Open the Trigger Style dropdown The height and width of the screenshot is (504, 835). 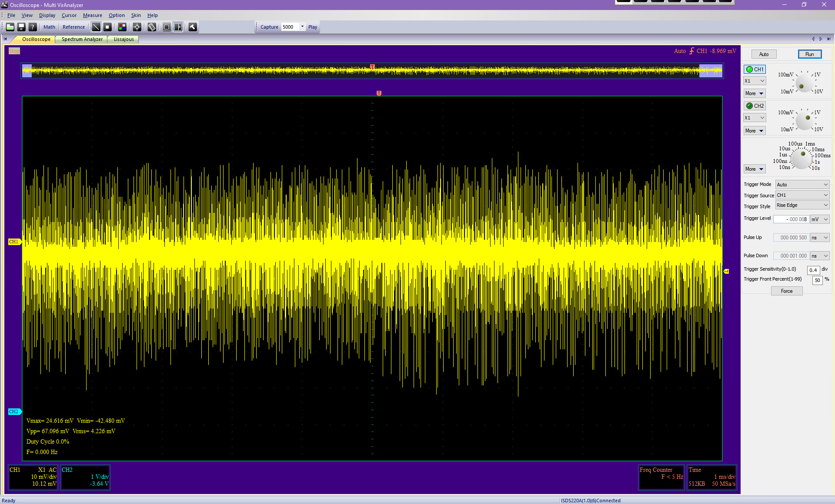click(x=802, y=206)
